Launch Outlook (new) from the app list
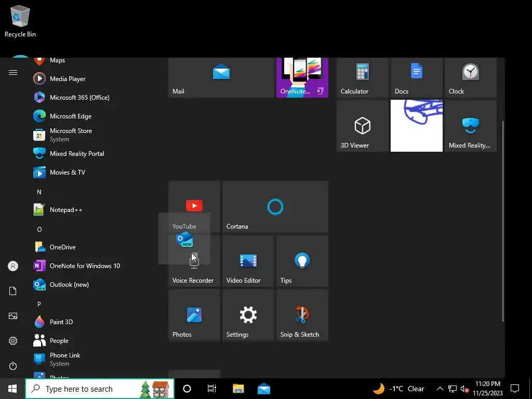 (91, 284)
